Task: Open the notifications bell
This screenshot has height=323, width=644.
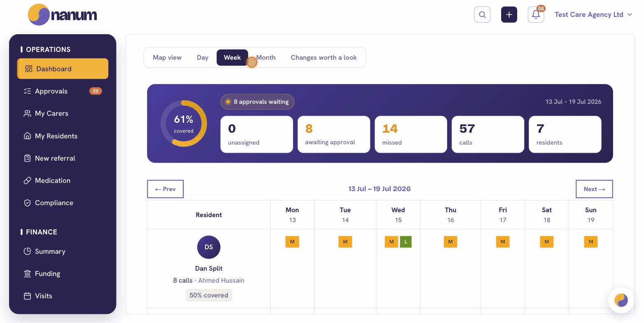Action: point(536,15)
